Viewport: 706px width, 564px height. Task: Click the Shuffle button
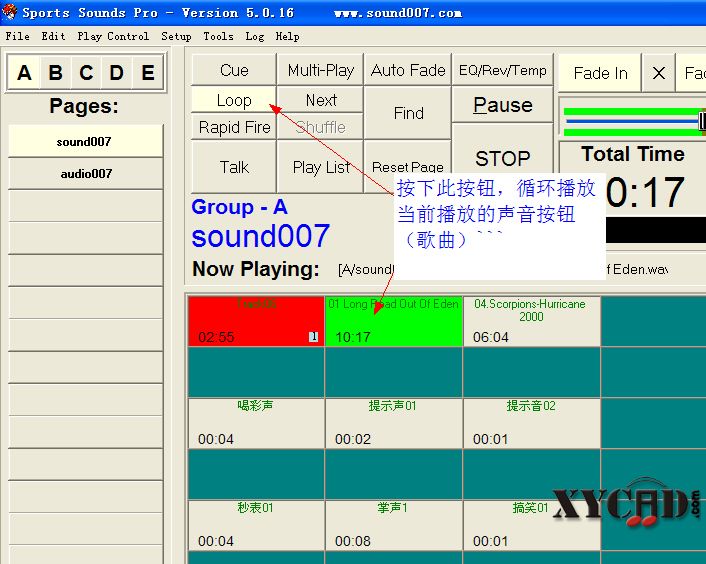[x=321, y=127]
